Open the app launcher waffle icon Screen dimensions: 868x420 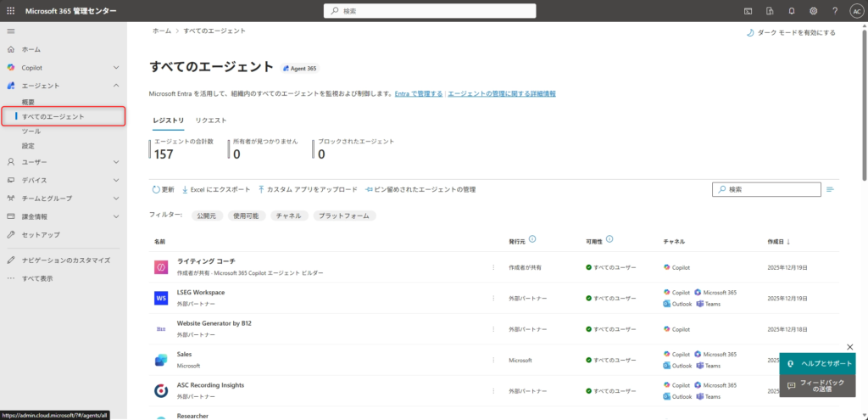pos(11,11)
